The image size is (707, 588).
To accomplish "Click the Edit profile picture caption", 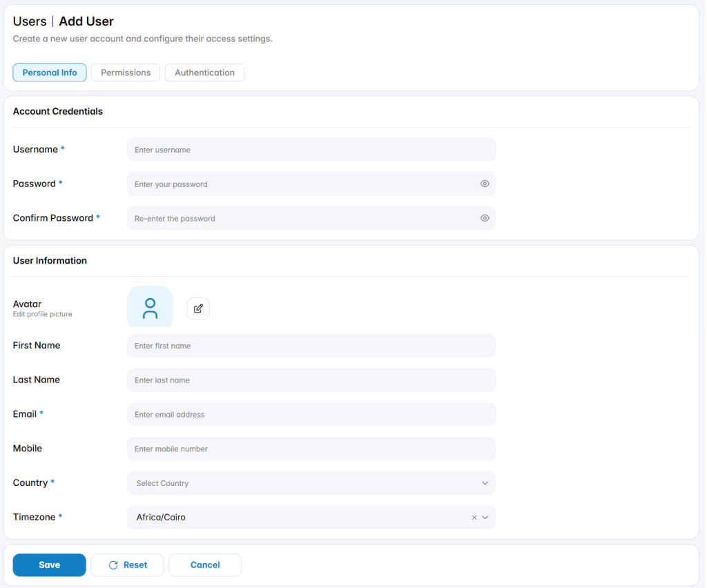I will (x=42, y=314).
